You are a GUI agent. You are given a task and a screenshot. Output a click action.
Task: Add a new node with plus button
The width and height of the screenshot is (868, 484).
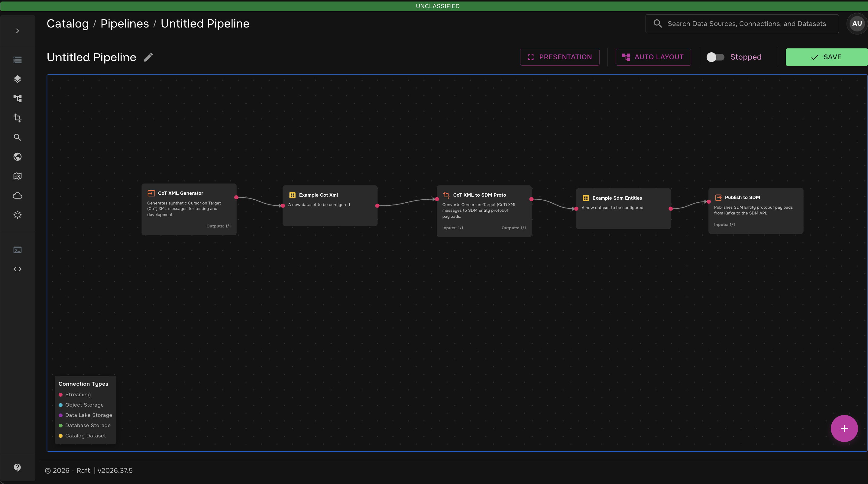[x=844, y=428]
